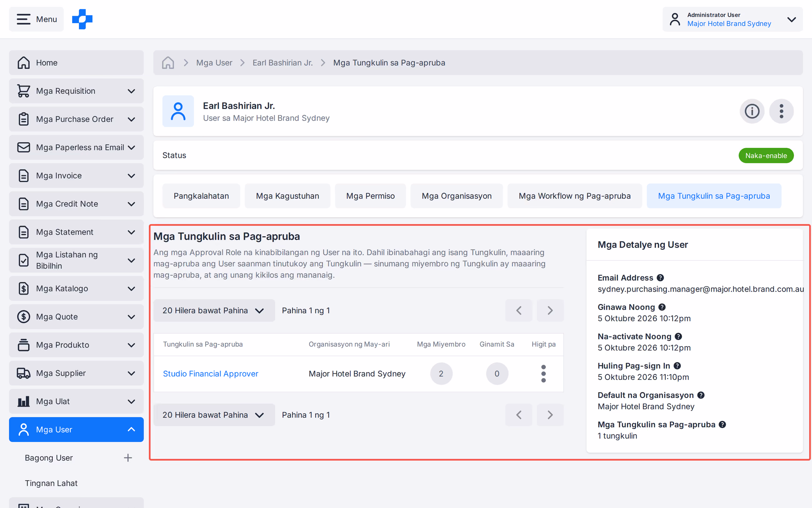Open more options for Studio Financial Approver row
Screen dimensions: 812x508
pos(543,374)
